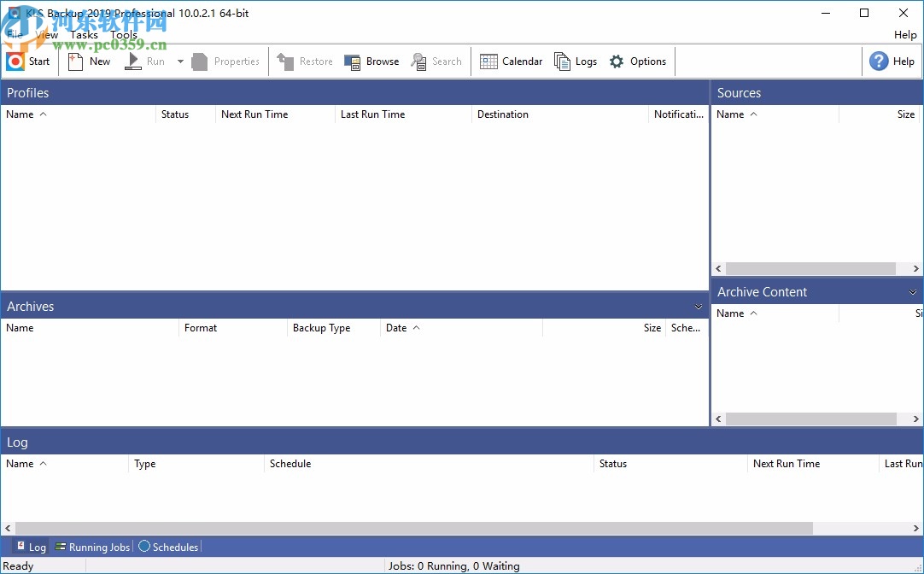Screen dimensions: 924x574
Task: Switch to the Schedules tab
Action: click(x=168, y=547)
